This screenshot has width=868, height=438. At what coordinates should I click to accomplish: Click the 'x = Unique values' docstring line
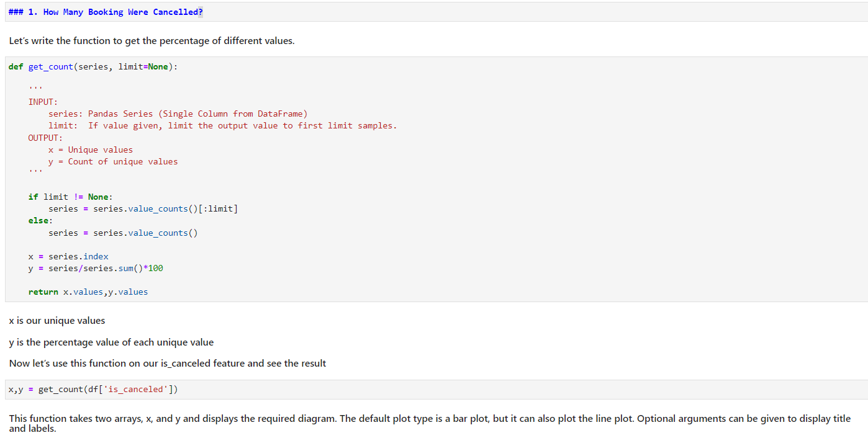point(91,150)
